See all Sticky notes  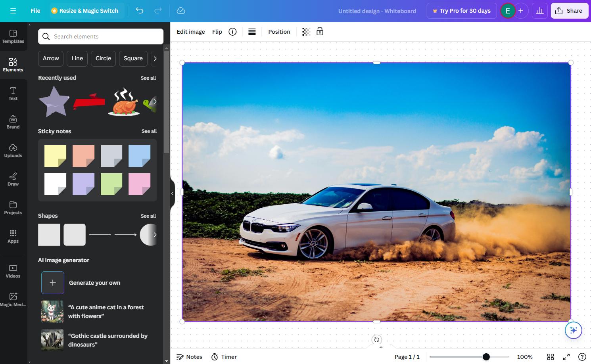coord(149,131)
